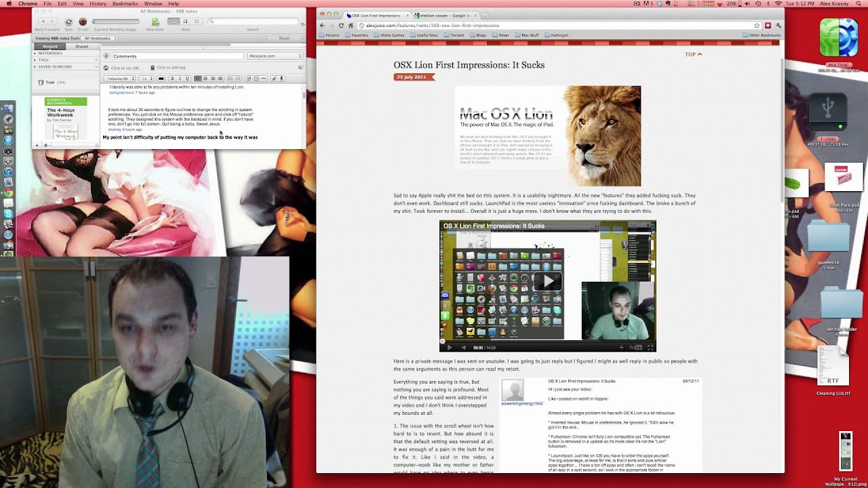This screenshot has height=488, width=868.
Task: Click Chrome's home button
Action: point(351,25)
